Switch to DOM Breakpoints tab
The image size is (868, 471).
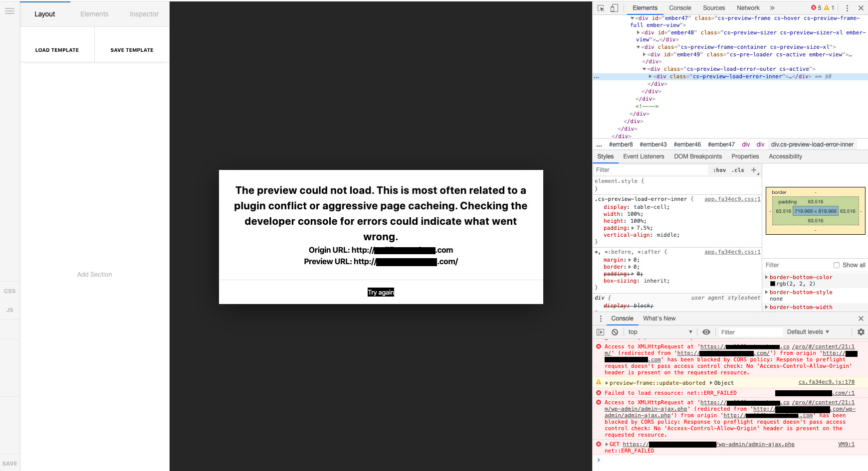tap(698, 157)
